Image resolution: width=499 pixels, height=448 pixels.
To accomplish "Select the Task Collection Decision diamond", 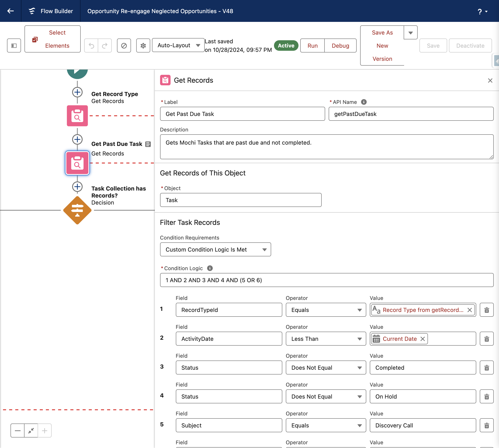I will pos(77,210).
